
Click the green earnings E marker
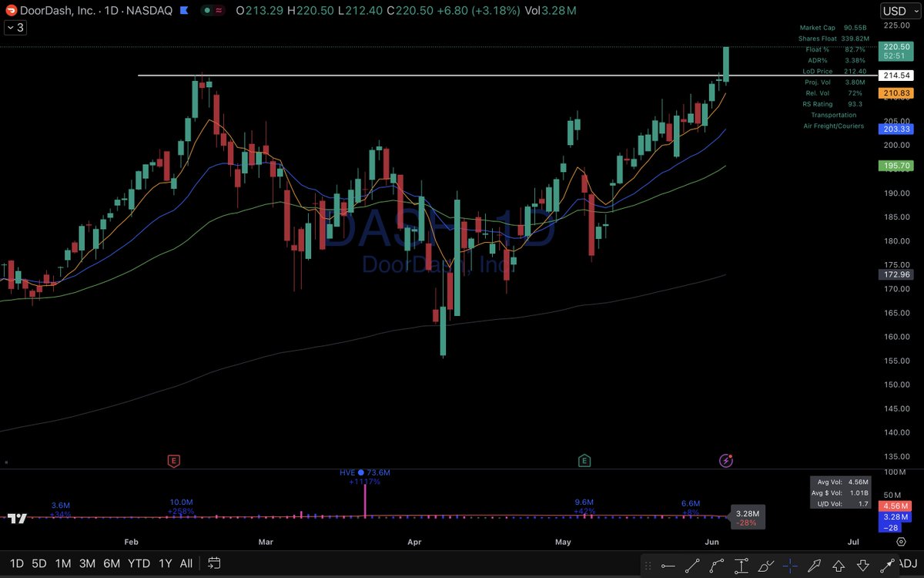(x=585, y=461)
